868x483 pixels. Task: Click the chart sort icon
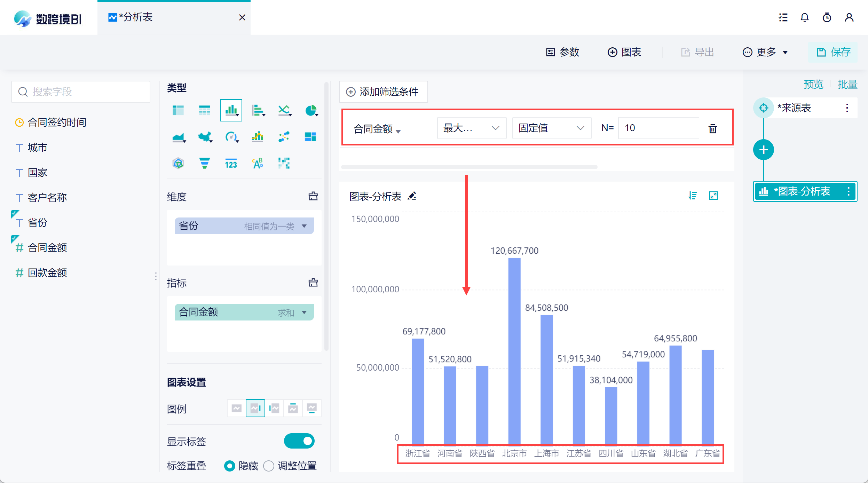(x=693, y=196)
